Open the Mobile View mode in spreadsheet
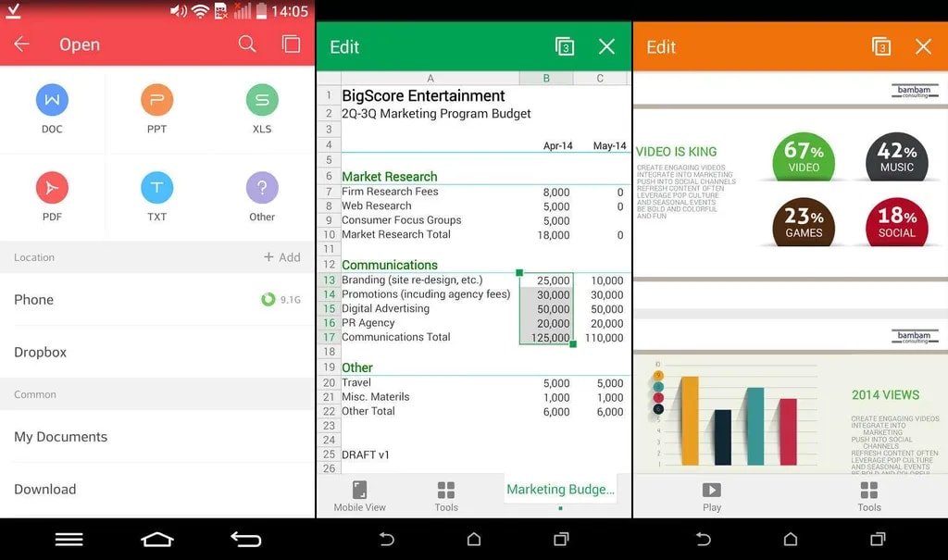948x560 pixels. click(x=359, y=495)
